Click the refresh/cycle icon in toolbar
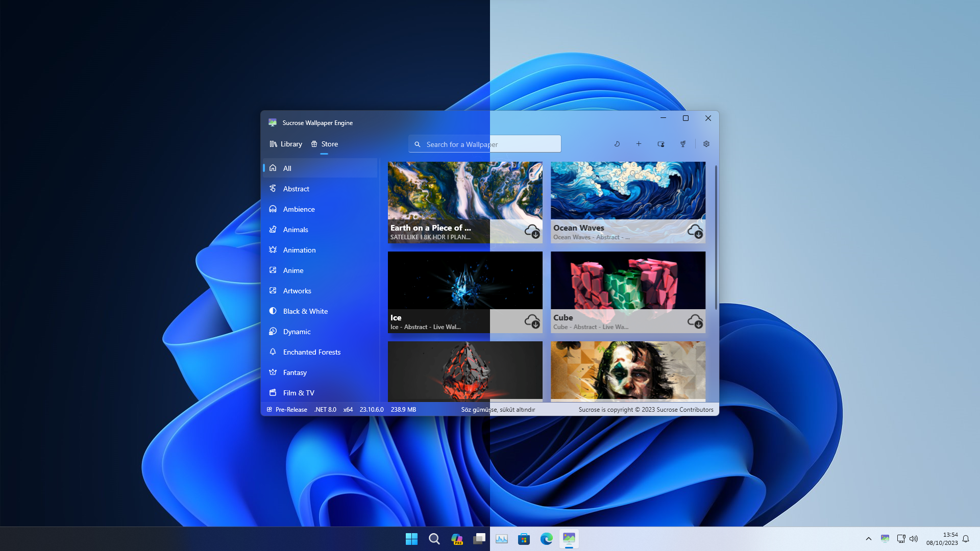Viewport: 980px width, 551px height. [617, 143]
